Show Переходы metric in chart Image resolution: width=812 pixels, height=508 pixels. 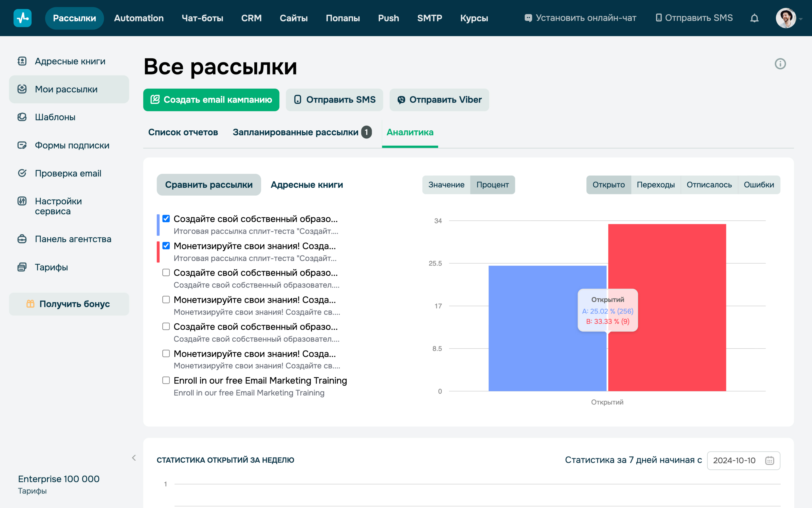tap(656, 185)
